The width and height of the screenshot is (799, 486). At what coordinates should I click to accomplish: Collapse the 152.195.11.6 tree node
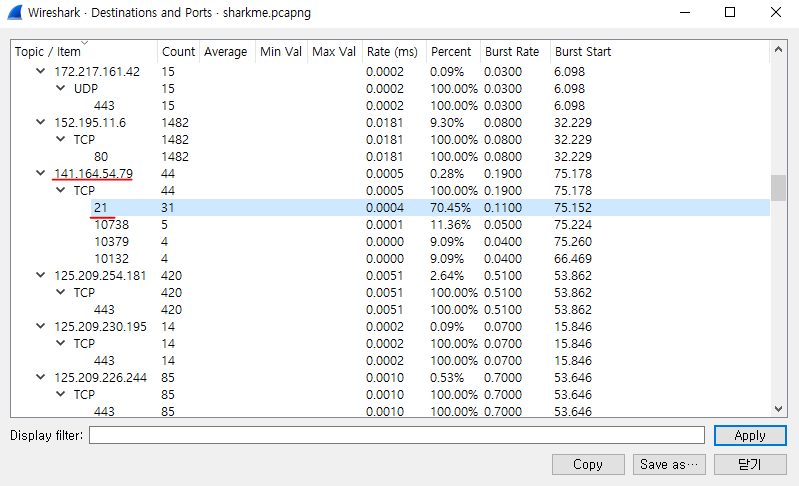point(40,122)
